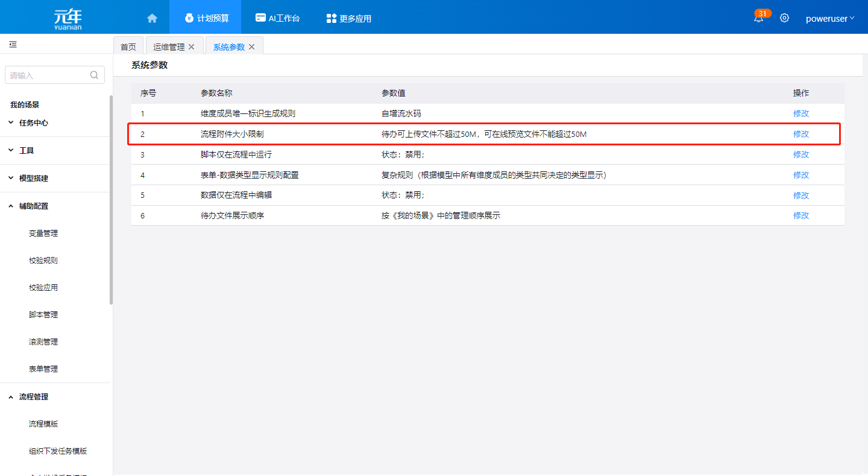Open the notification bell with badge 31
Screen dimensions: 868x476
click(758, 18)
